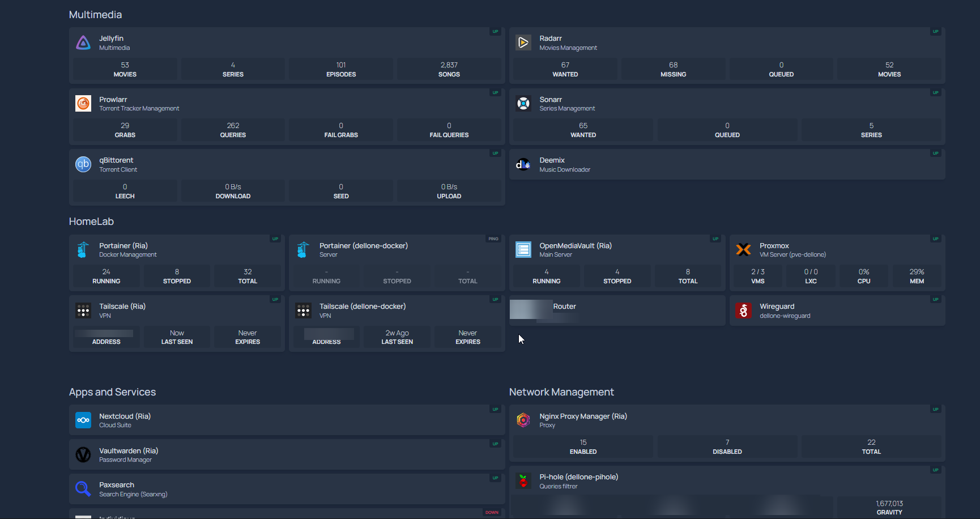Open Nginx Proxy Manager icon
This screenshot has width=980, height=519.
[x=523, y=420]
